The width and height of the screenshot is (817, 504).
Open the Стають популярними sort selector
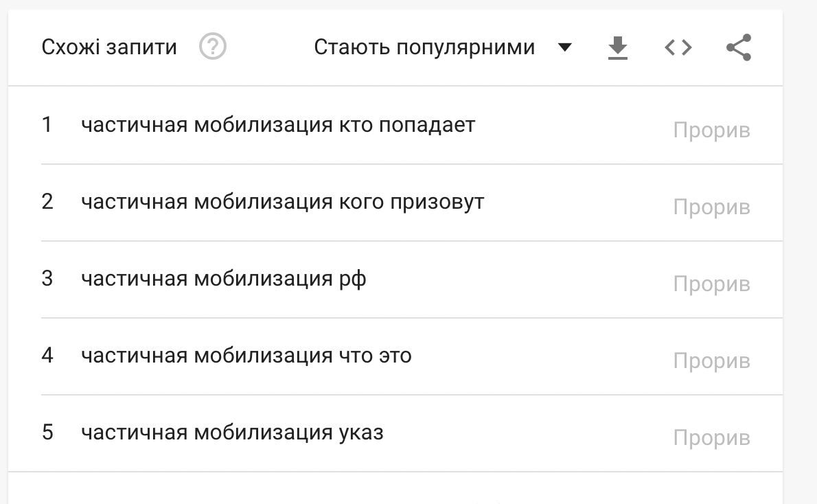click(x=424, y=47)
